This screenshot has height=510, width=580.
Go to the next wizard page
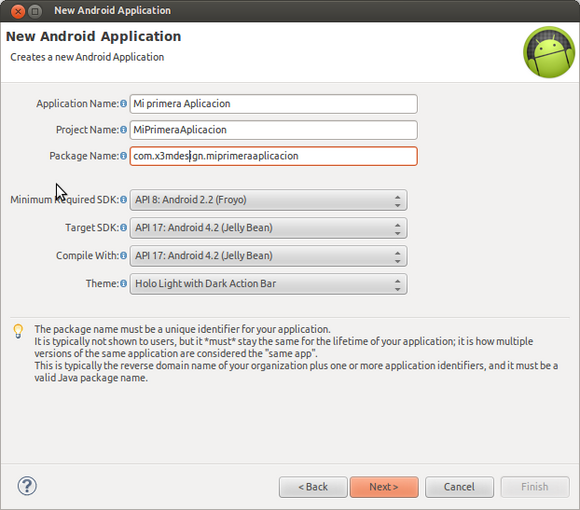[x=384, y=487]
